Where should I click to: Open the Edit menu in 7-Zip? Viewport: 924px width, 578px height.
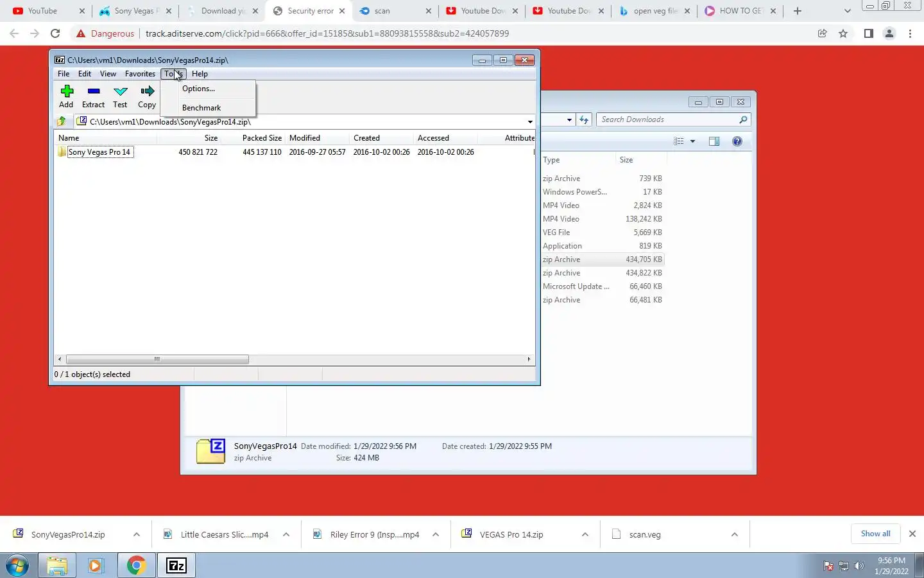click(x=85, y=74)
